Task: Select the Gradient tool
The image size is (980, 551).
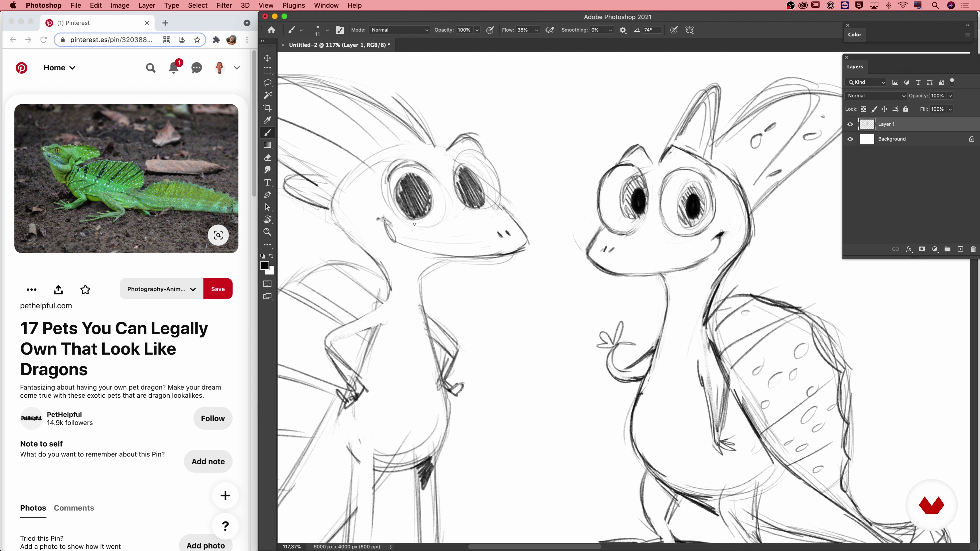Action: [x=267, y=145]
